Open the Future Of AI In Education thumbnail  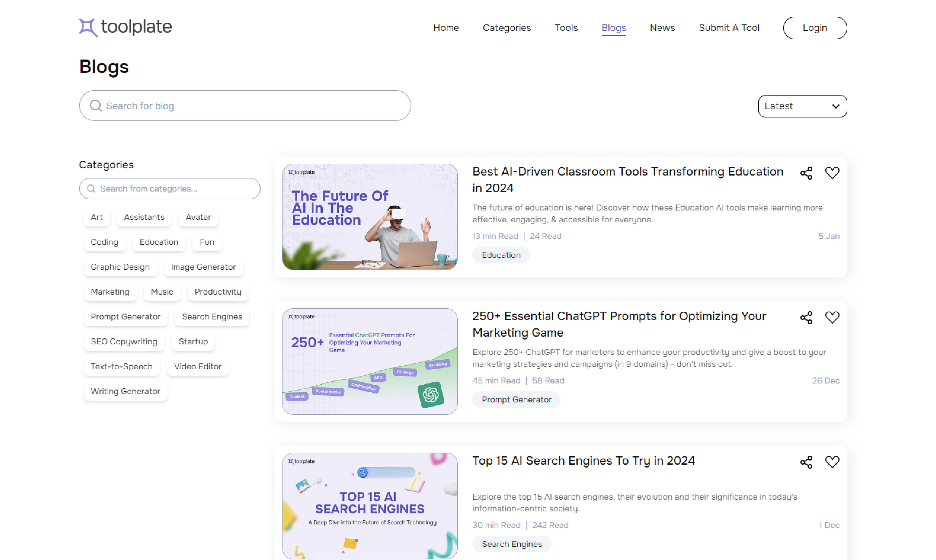tap(370, 217)
